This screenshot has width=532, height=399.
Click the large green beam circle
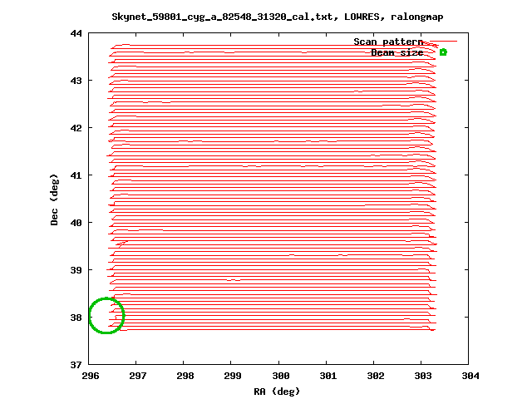point(107,316)
